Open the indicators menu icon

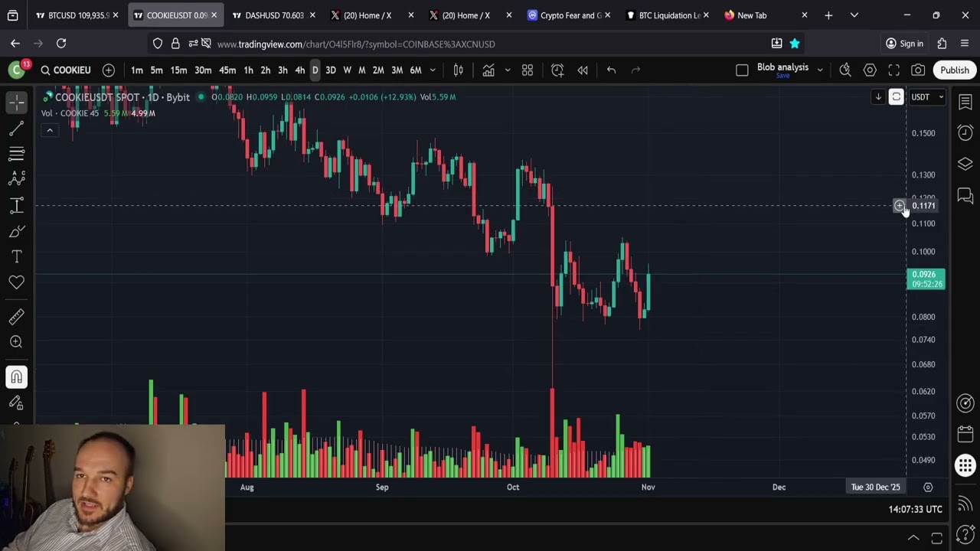click(488, 70)
